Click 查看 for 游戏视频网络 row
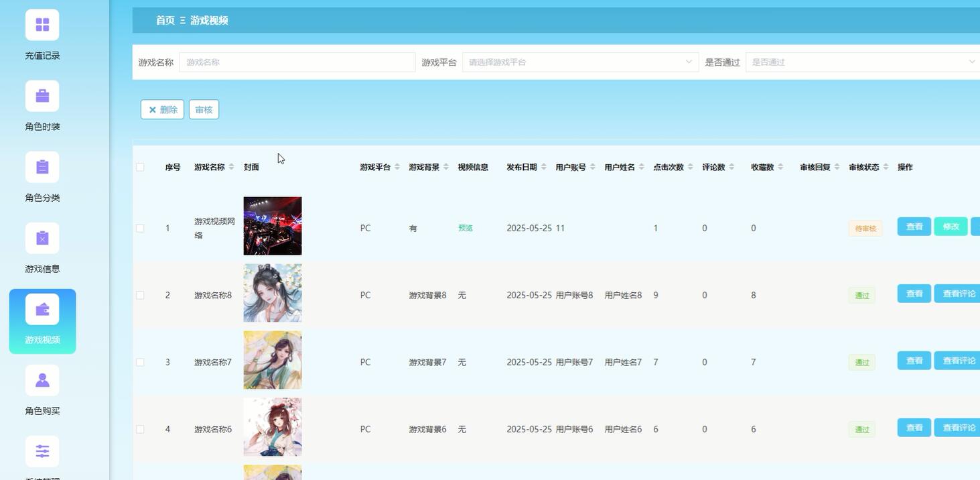Screen dimensions: 980x480 point(914,227)
